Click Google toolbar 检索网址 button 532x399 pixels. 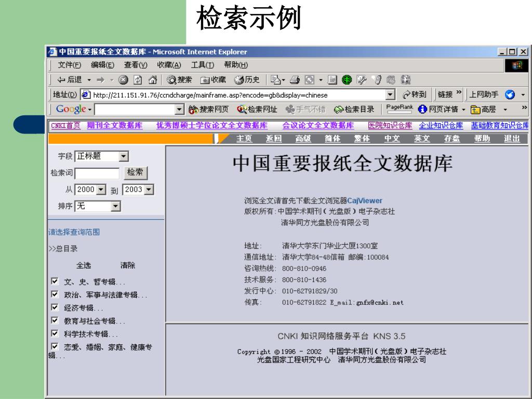pyautogui.click(x=257, y=109)
